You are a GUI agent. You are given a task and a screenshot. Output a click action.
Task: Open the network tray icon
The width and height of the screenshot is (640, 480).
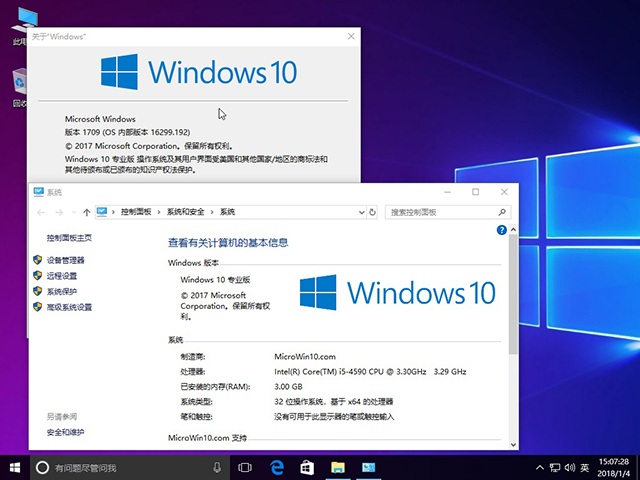click(x=555, y=468)
